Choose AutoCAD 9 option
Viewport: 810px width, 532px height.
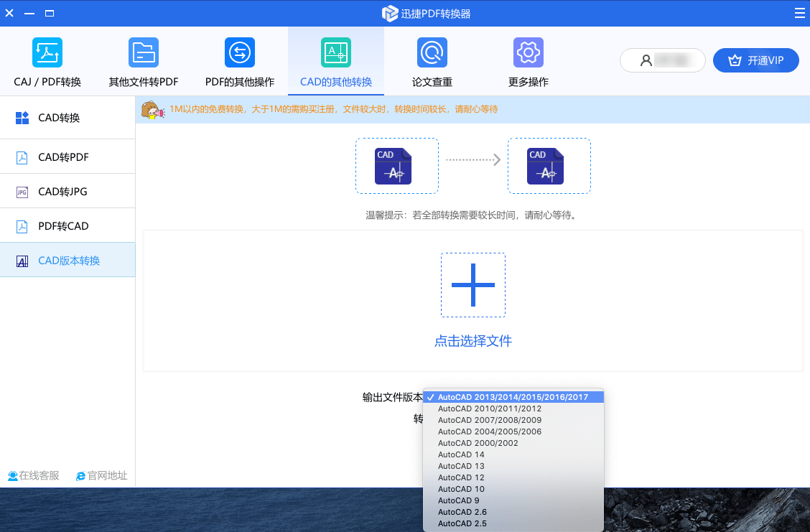point(513,500)
